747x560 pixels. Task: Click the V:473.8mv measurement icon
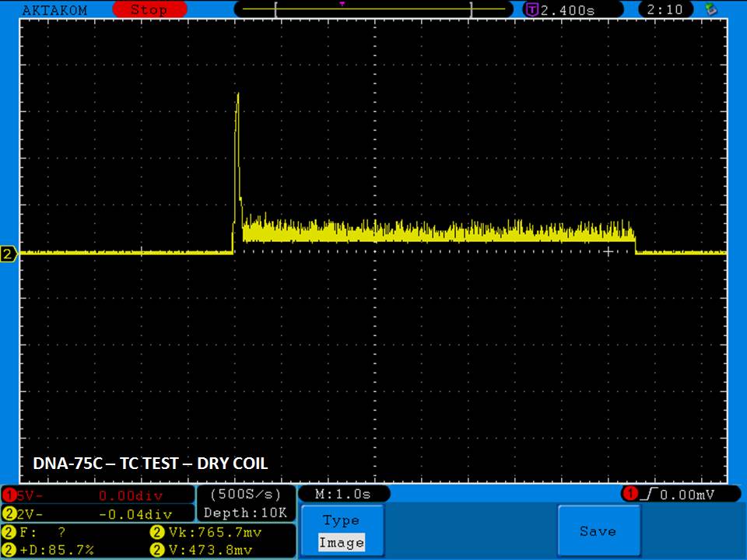tap(154, 550)
